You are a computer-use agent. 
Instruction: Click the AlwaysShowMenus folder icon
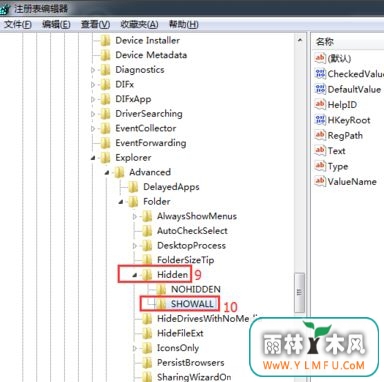[147, 217]
